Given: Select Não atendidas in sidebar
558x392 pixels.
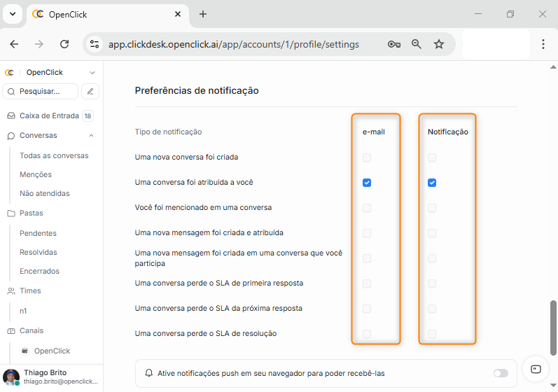Looking at the screenshot, I should point(45,193).
